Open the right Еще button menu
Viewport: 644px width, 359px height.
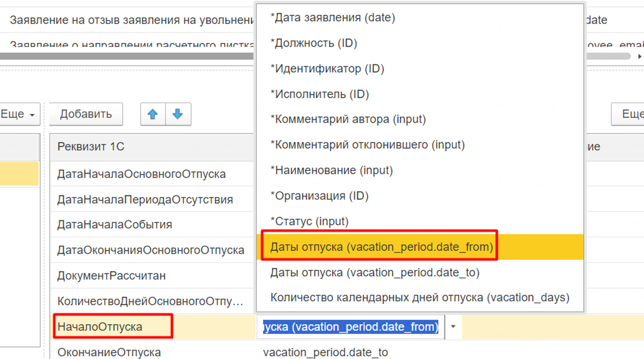(630, 114)
